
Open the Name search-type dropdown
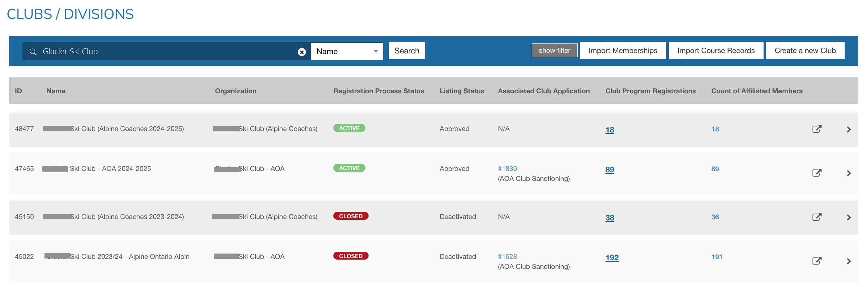pos(346,51)
